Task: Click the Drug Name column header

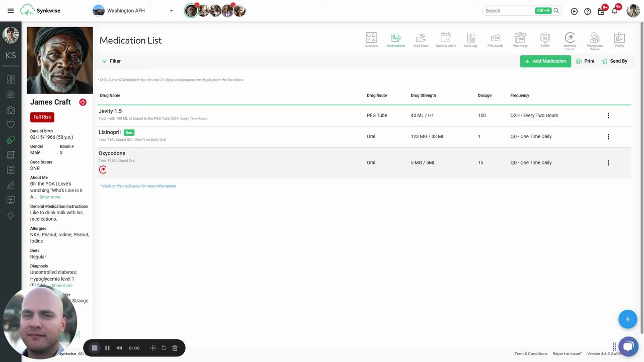Action: (x=110, y=96)
